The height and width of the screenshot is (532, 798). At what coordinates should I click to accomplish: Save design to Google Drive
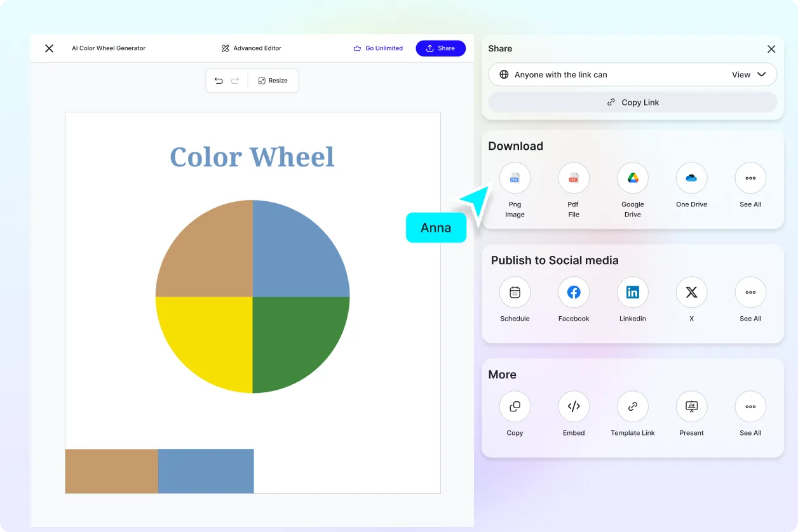pyautogui.click(x=632, y=178)
